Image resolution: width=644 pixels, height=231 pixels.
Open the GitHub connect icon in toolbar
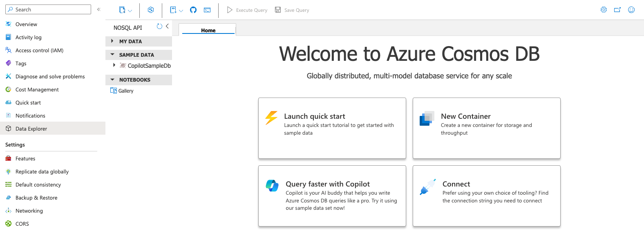pos(193,10)
